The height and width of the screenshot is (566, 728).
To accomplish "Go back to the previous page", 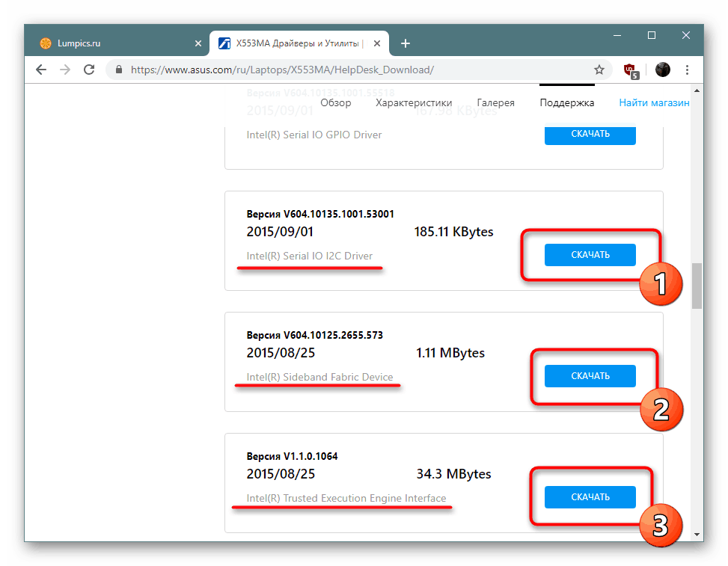I will (41, 70).
